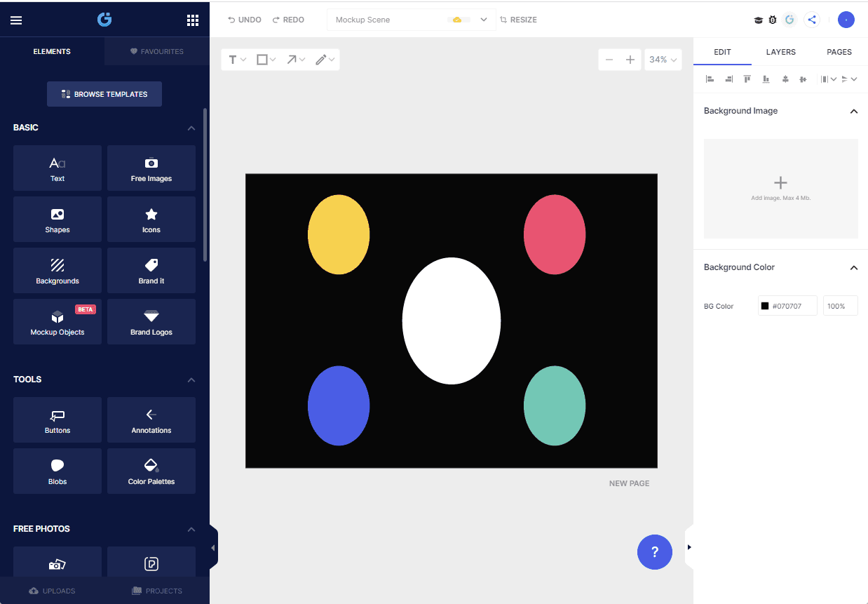This screenshot has height=604, width=868.
Task: Collapse the left sidebar panel arrow
Action: click(213, 547)
